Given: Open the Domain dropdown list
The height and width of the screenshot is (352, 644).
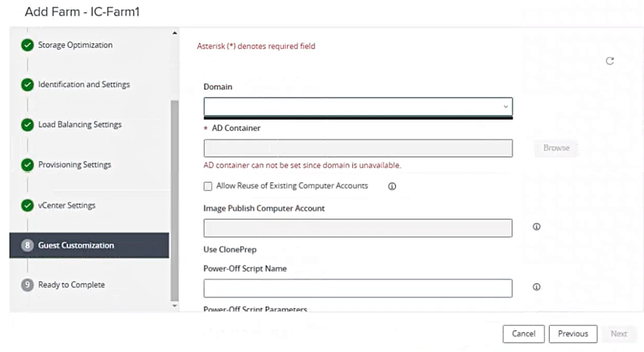Looking at the screenshot, I should (x=358, y=107).
